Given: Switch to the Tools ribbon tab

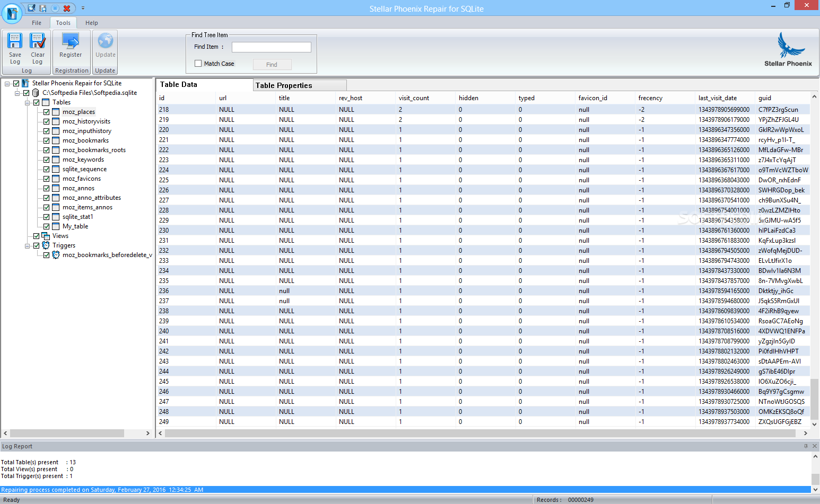Looking at the screenshot, I should pos(63,23).
